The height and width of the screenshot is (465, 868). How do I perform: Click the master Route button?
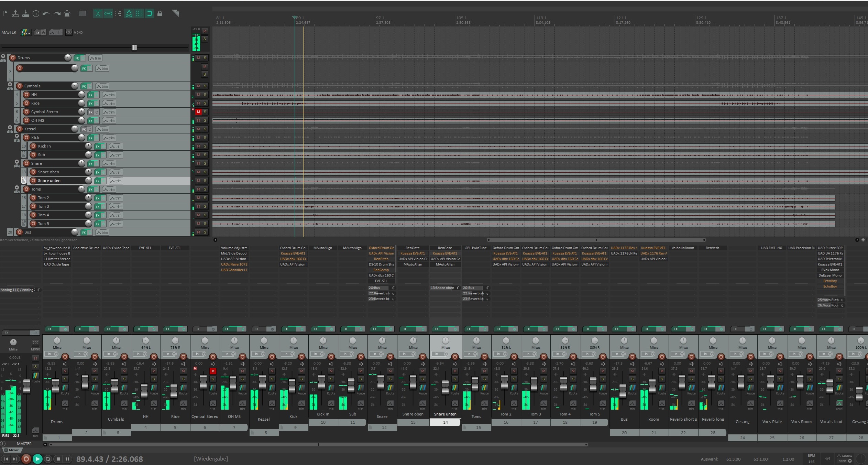click(26, 32)
